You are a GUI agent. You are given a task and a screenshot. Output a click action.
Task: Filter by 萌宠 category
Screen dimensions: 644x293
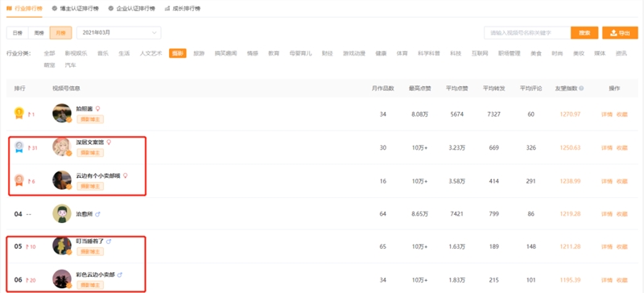click(x=49, y=65)
